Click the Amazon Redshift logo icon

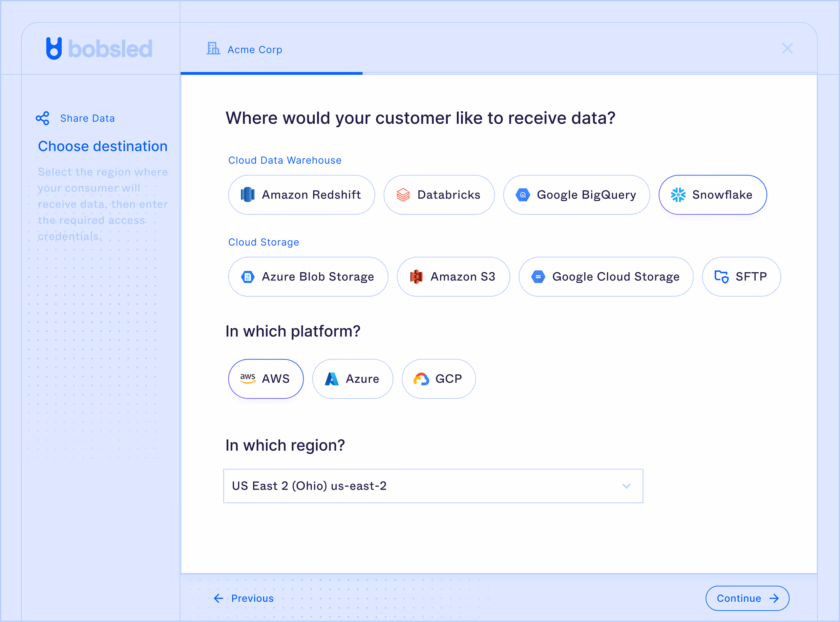pos(247,195)
